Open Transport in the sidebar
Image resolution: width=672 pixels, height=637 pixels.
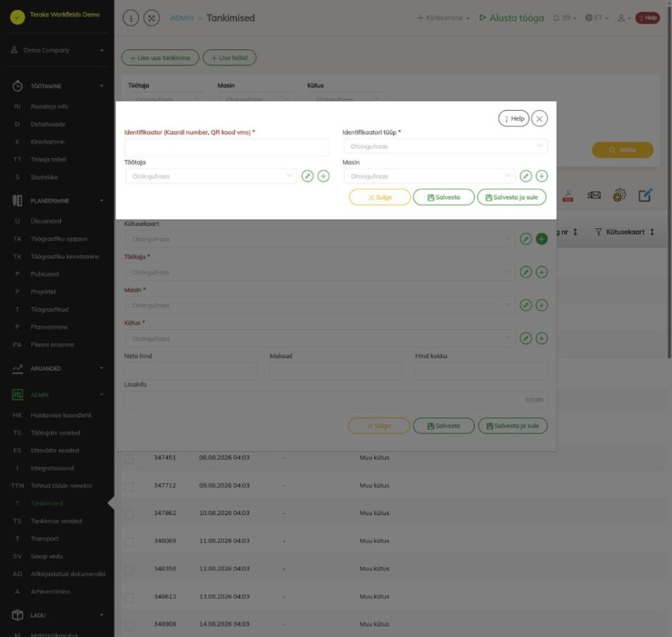tap(45, 539)
